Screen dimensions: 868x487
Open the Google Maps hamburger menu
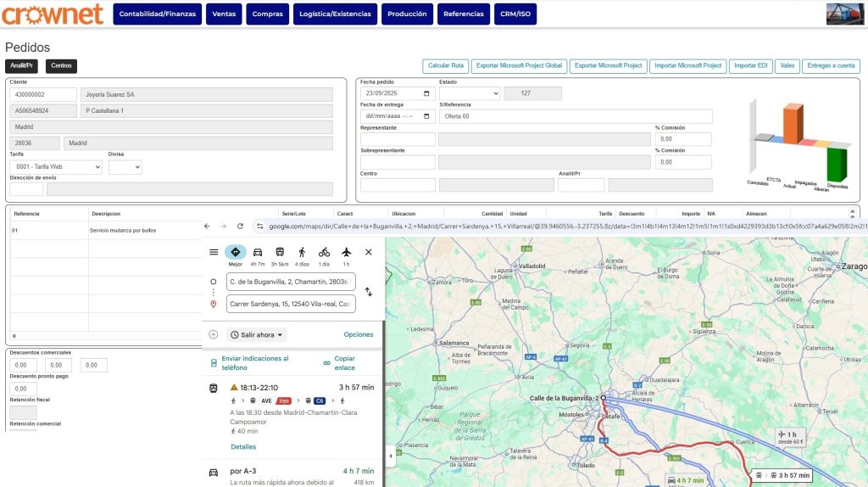tap(214, 252)
